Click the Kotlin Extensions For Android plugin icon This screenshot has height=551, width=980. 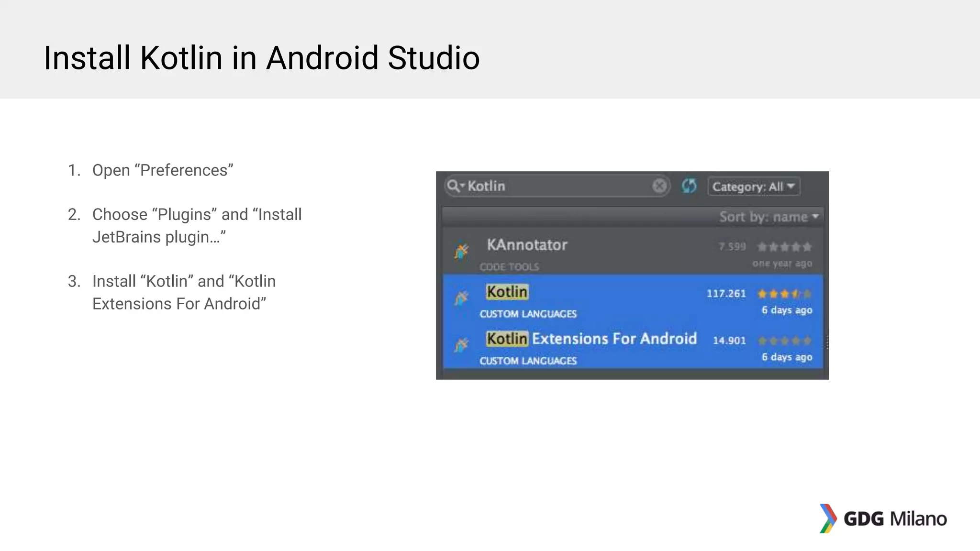pyautogui.click(x=462, y=344)
